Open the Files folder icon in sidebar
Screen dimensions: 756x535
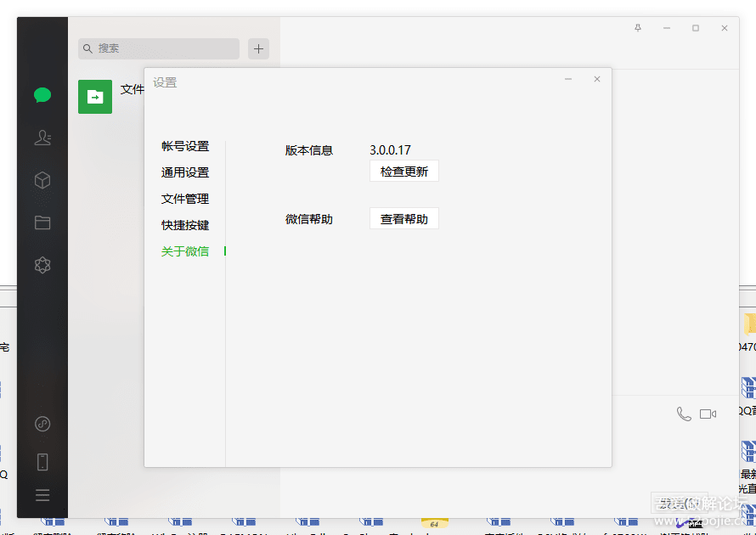pyautogui.click(x=42, y=222)
